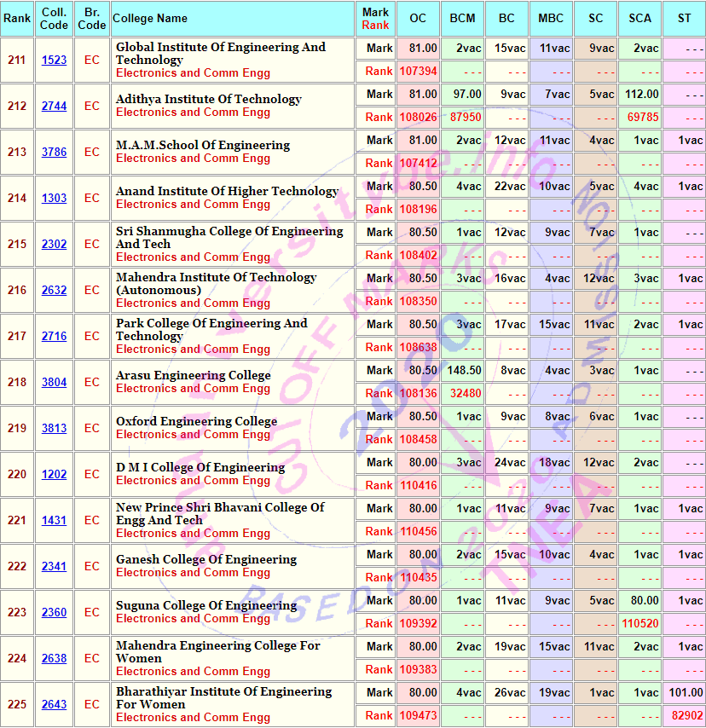Click the 2716 college code link
The height and width of the screenshot is (728, 706).
click(x=54, y=337)
